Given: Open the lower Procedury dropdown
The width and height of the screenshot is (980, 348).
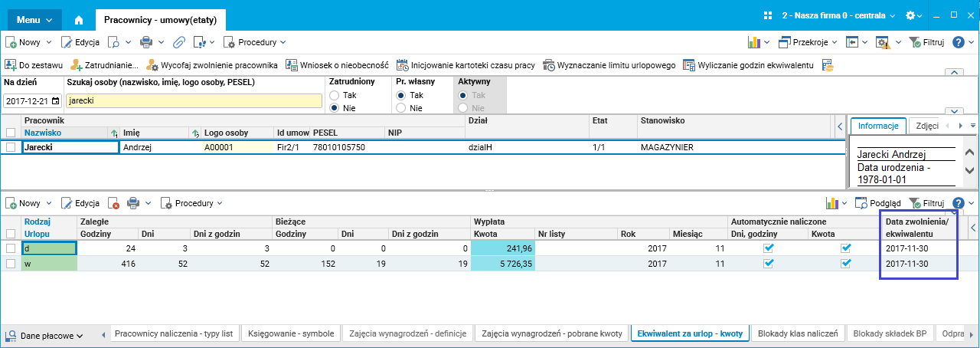Looking at the screenshot, I should click(191, 203).
